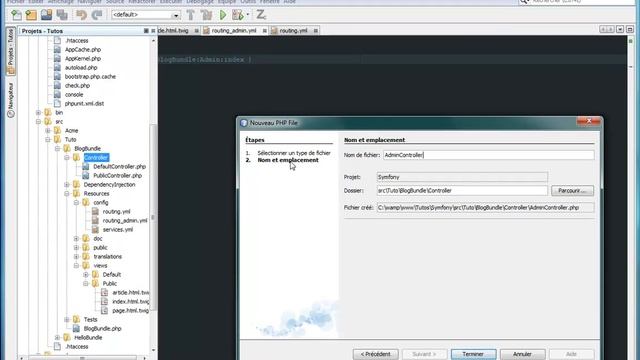Select AppCache.php in project tree
640x360 pixels.
[x=83, y=50]
